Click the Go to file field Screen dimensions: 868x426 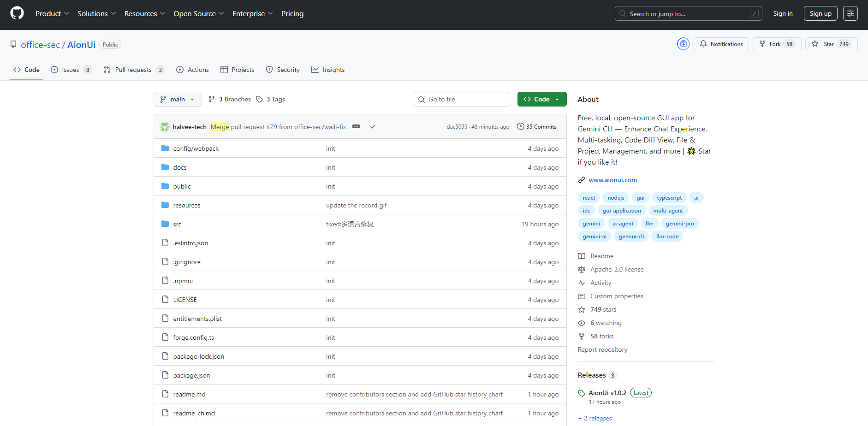click(462, 99)
